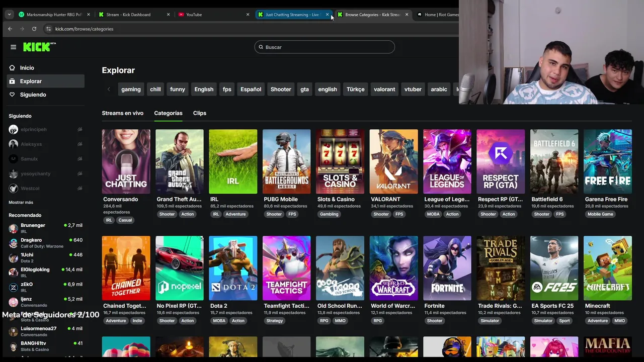Go to Inicio in the sidebar
Viewport: 644px width, 362px height.
coord(46,68)
